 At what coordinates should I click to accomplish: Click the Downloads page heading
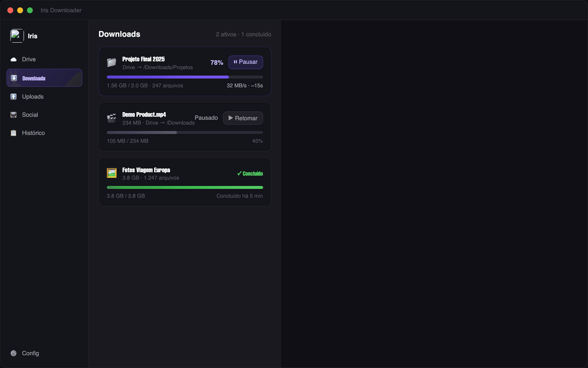click(119, 34)
